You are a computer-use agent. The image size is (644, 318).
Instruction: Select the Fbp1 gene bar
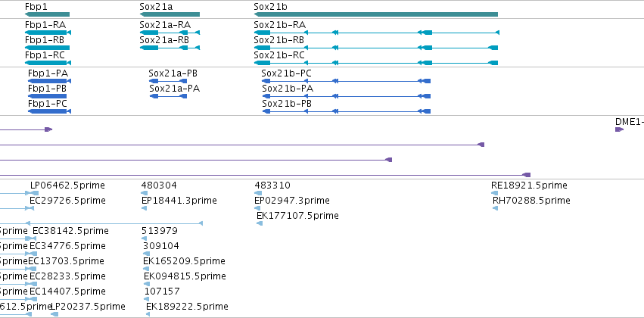coord(47,14)
